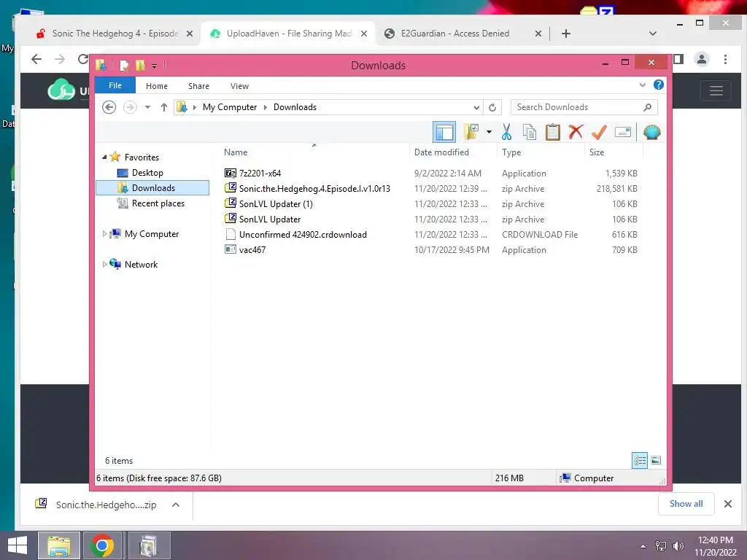Select the 7z2201-x64 application file

click(x=260, y=174)
